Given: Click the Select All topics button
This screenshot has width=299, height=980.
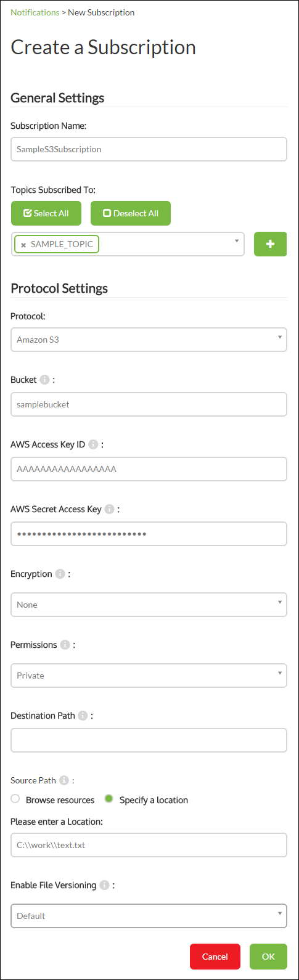Looking at the screenshot, I should click(46, 213).
